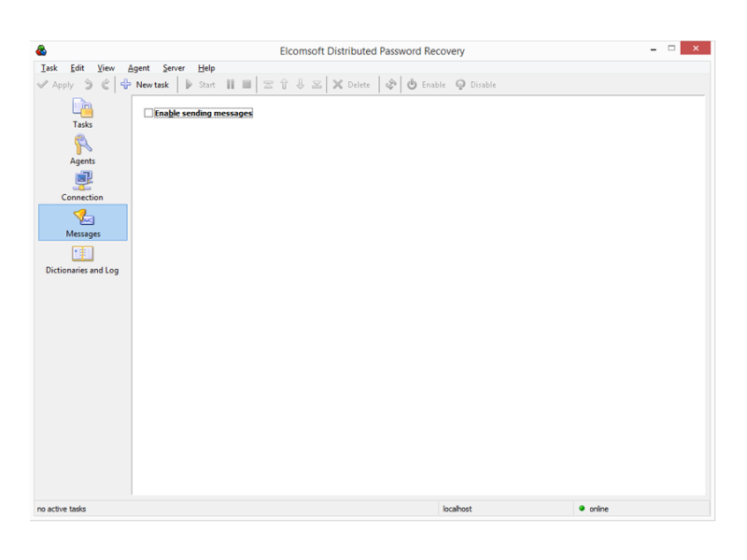Toggle the Enable agent toolbar control

[426, 84]
